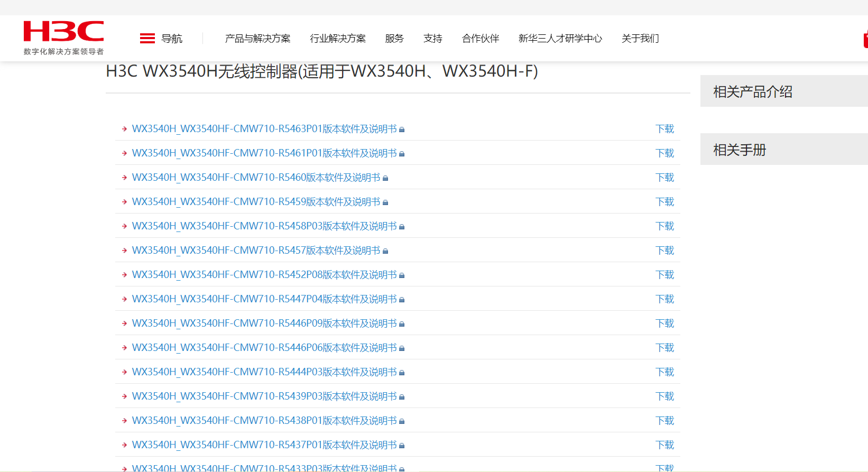The width and height of the screenshot is (868, 472).
Task: Open the 相关手册 sidebar panel
Action: pos(784,149)
